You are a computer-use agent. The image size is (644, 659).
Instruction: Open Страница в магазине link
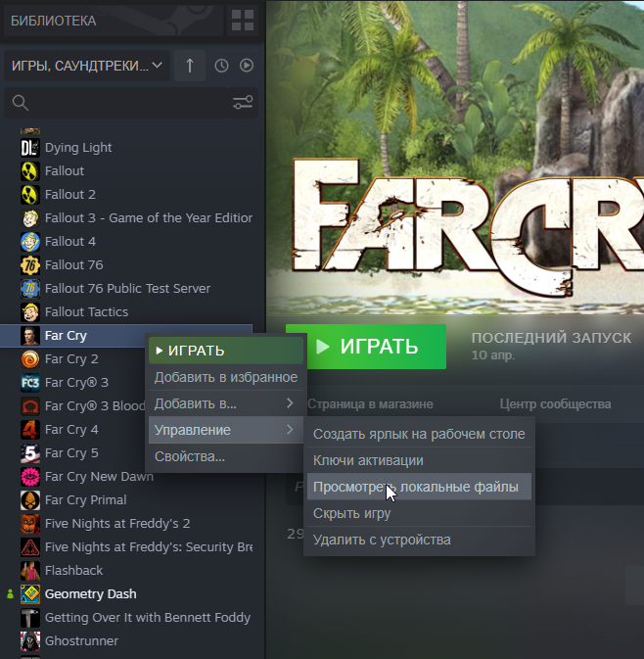point(370,404)
